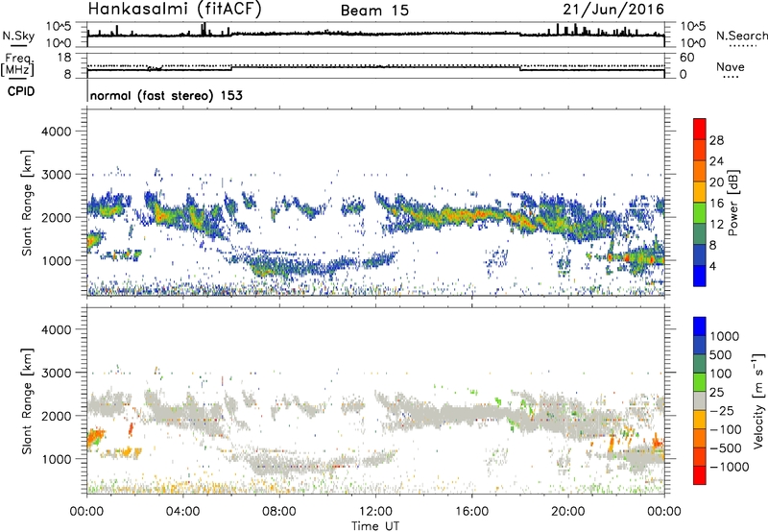This screenshot has height=532, width=768.
Task: Select 'Slant Range [km]' label of velocity panel
Action: point(27,400)
